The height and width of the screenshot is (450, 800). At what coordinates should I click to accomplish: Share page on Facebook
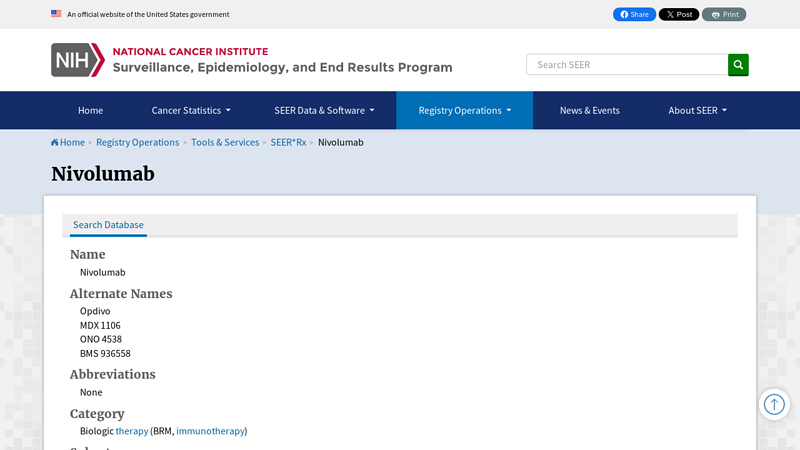point(634,14)
